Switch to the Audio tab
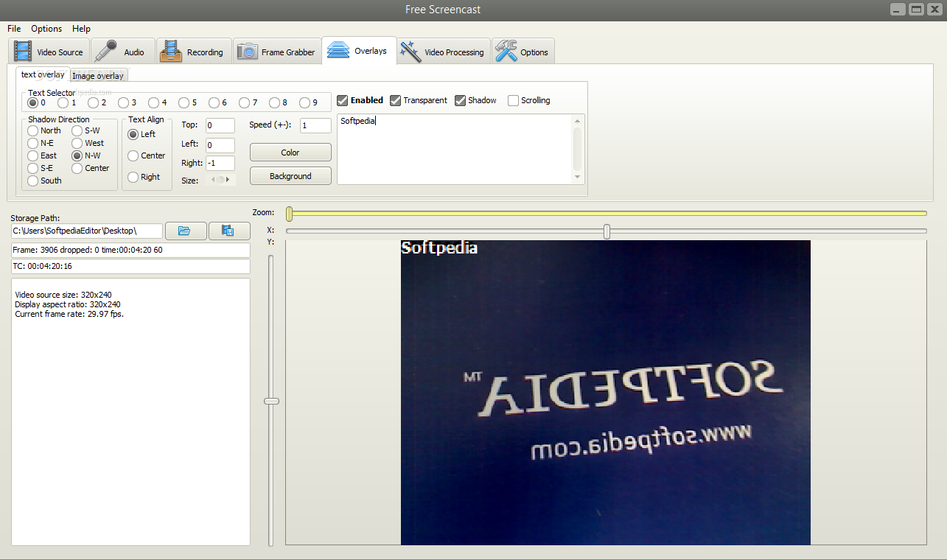Image resolution: width=947 pixels, height=560 pixels. (123, 52)
